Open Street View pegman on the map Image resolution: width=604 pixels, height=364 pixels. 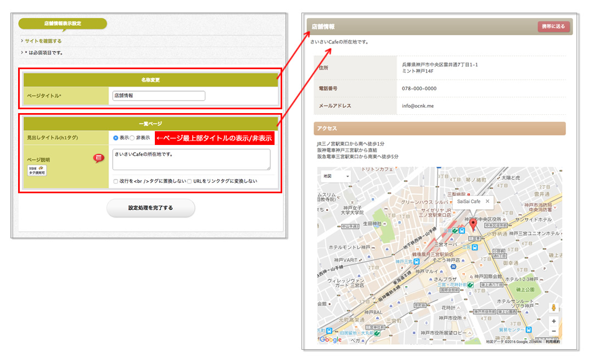553,307
